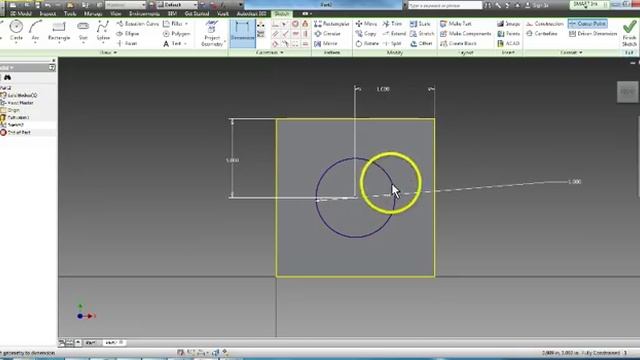
Task: Open Circle tool dropdown arrow
Action: tap(16, 42)
